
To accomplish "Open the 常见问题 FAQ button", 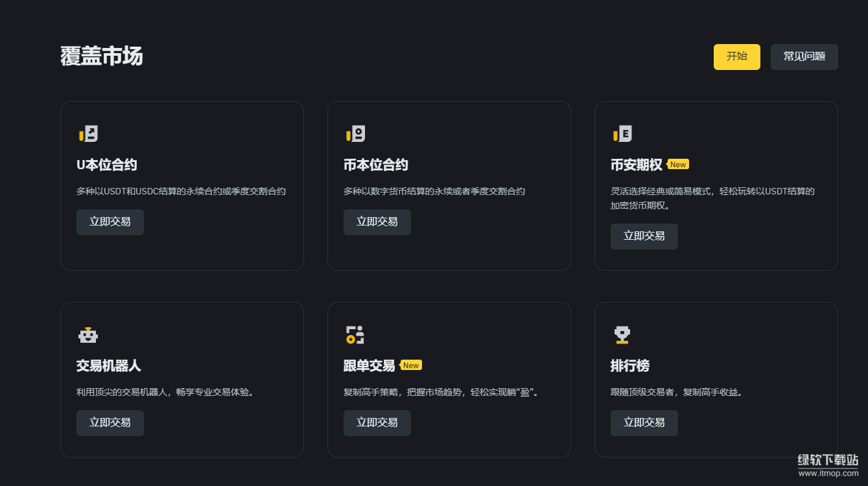I will coord(804,57).
